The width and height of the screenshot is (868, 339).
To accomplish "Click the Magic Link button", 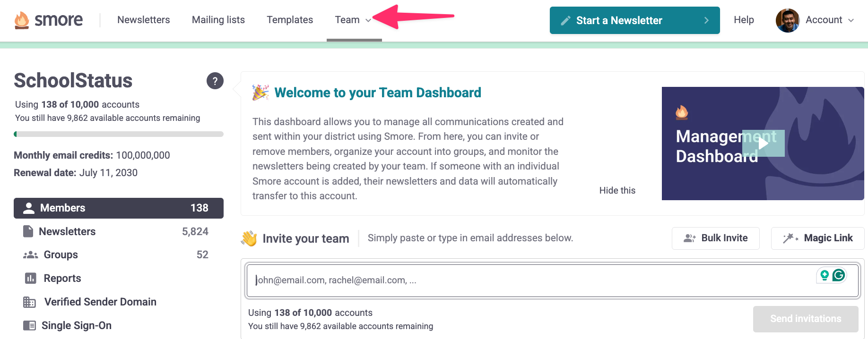I will pyautogui.click(x=818, y=238).
